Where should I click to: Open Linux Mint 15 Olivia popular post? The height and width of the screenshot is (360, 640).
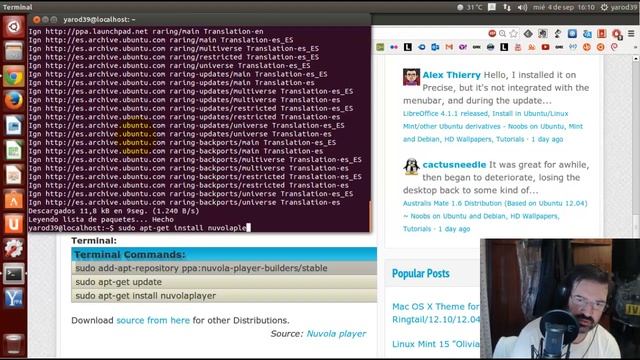point(436,344)
